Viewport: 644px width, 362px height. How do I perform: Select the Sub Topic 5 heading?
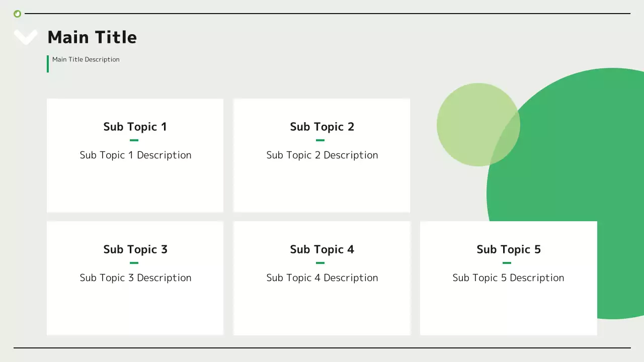pos(509,249)
